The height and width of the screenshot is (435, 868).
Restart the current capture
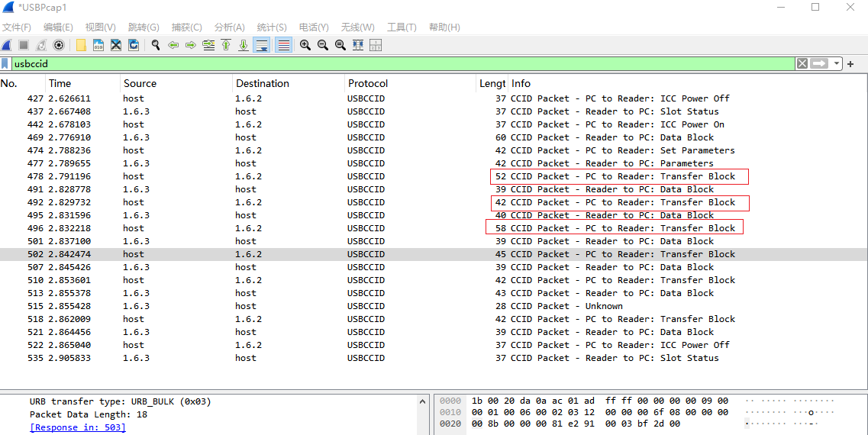[x=41, y=45]
